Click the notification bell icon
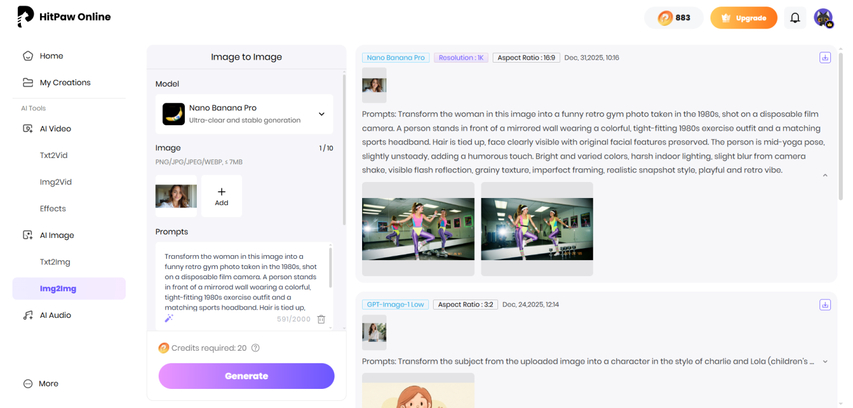Screen dimensions: 853x408 click(795, 18)
